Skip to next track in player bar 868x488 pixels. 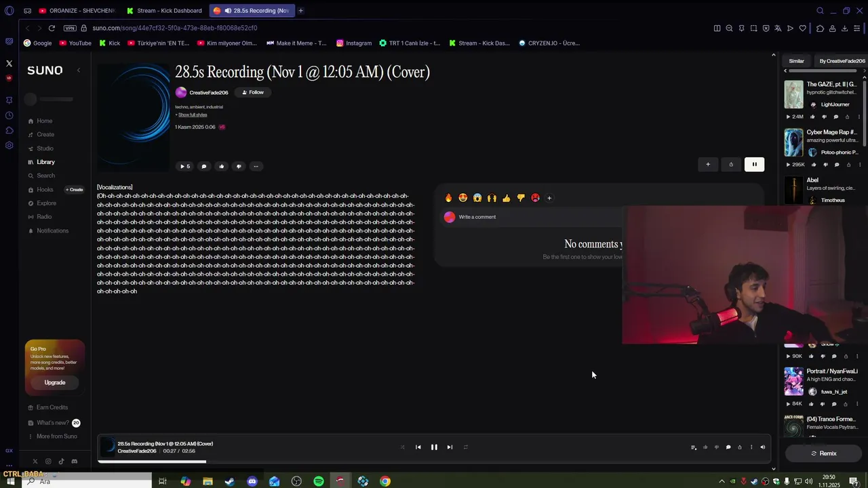pos(450,447)
